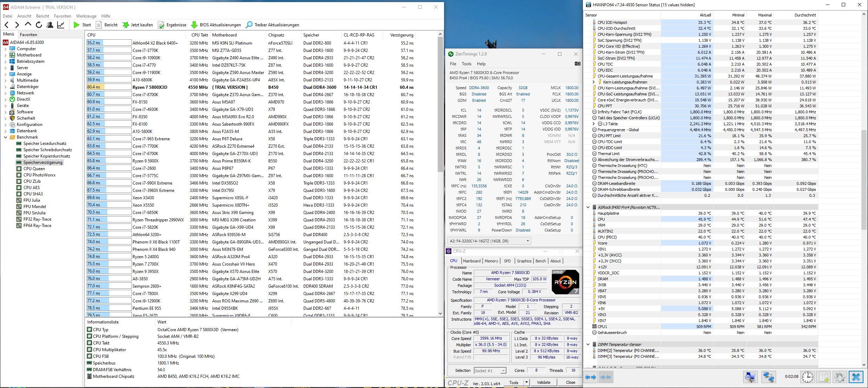Expand the Motherboard tree node

pyautogui.click(x=5, y=55)
